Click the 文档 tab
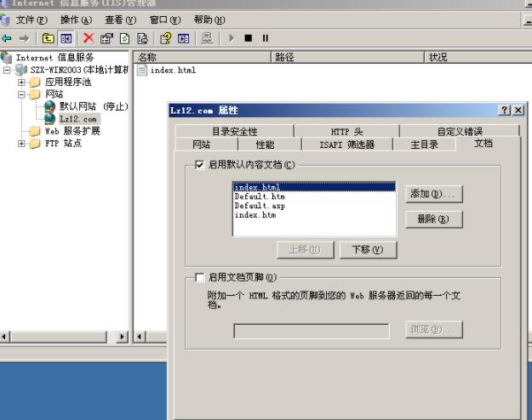The image size is (532, 420). 483,144
